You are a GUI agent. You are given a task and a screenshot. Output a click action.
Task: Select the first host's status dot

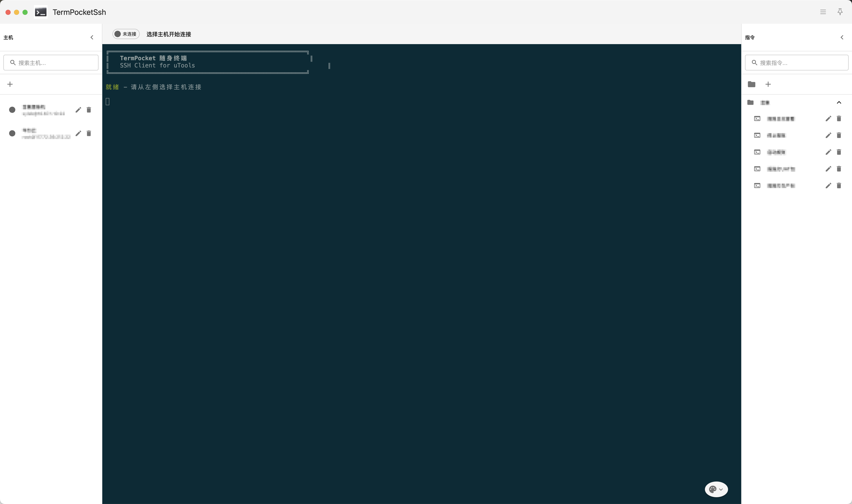(12, 110)
